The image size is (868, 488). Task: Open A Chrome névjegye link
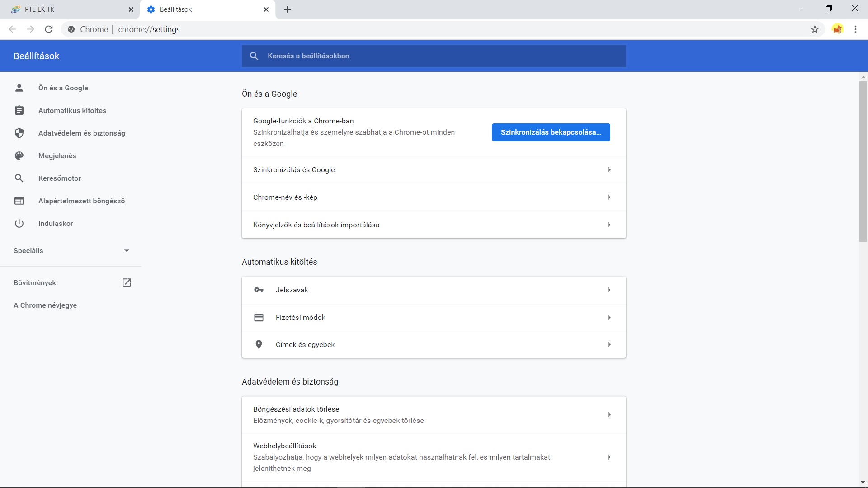(45, 305)
